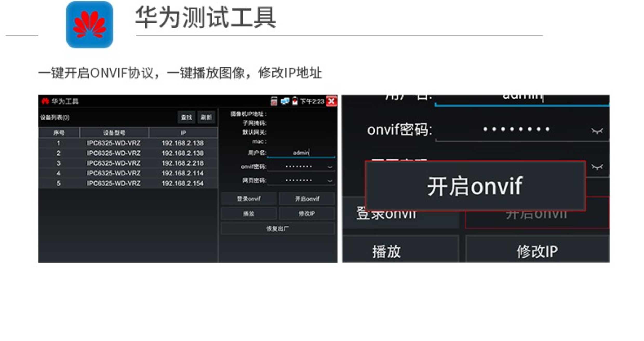Click the small 开启onvif button
This screenshot has width=644, height=341.
pyautogui.click(x=307, y=199)
